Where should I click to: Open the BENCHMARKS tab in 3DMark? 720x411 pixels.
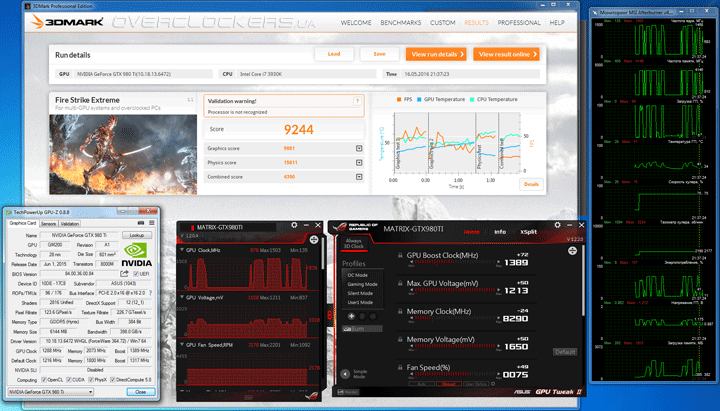click(400, 23)
